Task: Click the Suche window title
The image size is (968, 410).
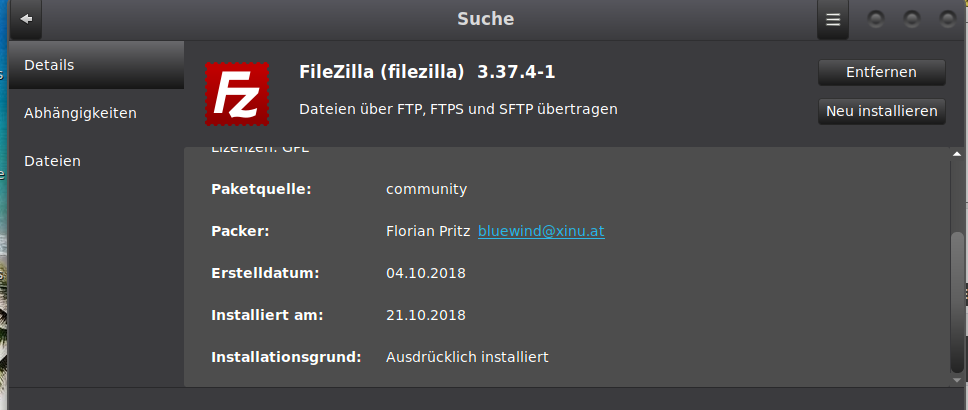Action: pyautogui.click(x=485, y=19)
